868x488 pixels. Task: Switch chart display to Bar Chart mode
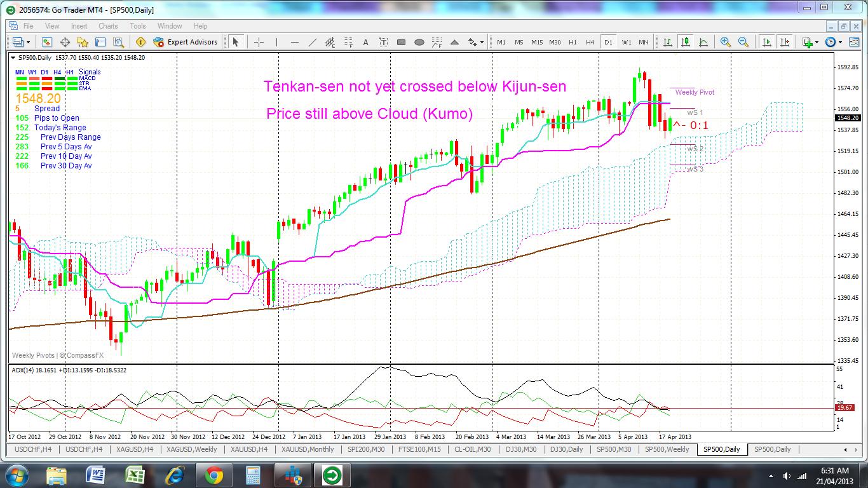pyautogui.click(x=668, y=41)
